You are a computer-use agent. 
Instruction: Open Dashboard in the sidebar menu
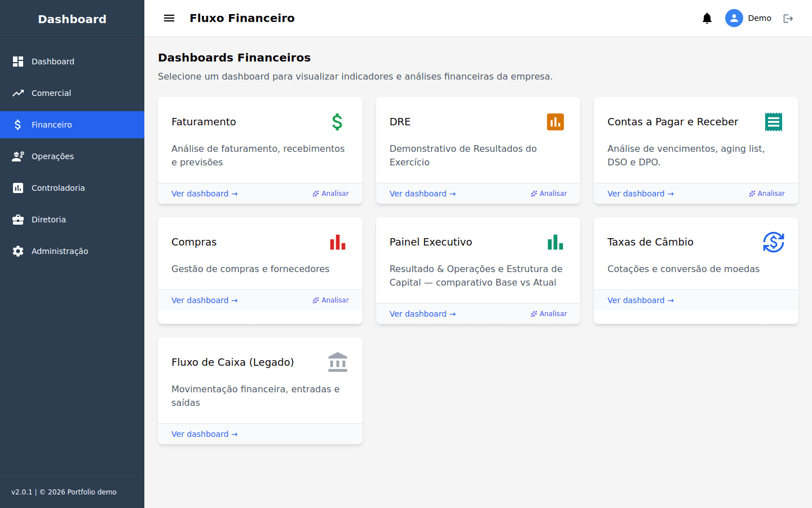click(72, 62)
